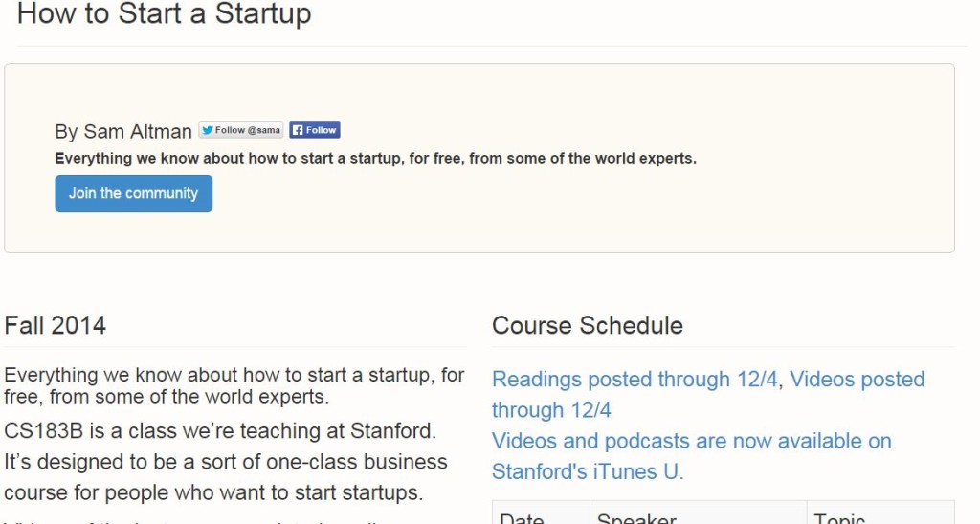The width and height of the screenshot is (980, 524).
Task: Open Readings posted through 12/4 link
Action: click(x=635, y=379)
